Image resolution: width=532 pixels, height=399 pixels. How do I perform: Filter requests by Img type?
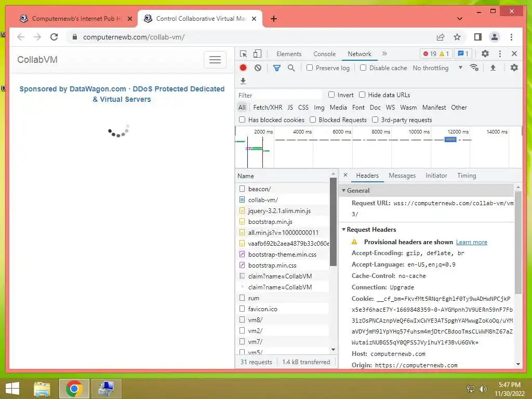[319, 108]
